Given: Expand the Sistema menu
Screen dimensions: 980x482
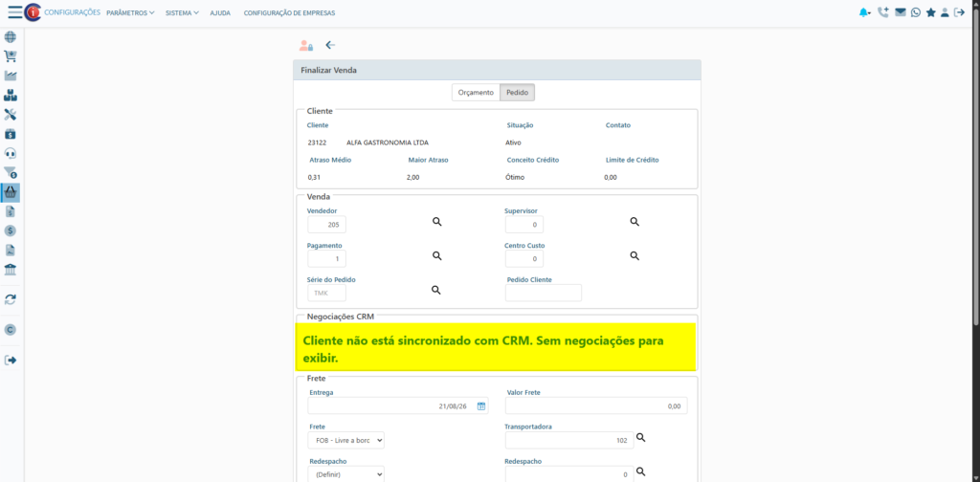Looking at the screenshot, I should (182, 12).
